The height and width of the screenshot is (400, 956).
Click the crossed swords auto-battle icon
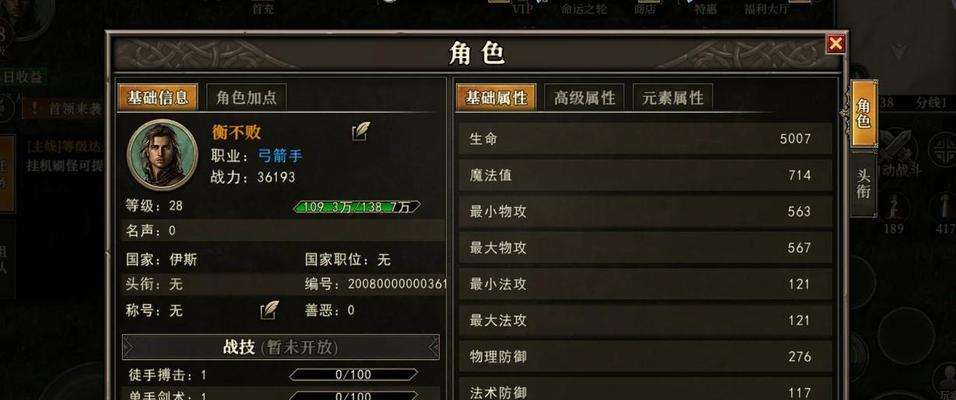pyautogui.click(x=896, y=146)
